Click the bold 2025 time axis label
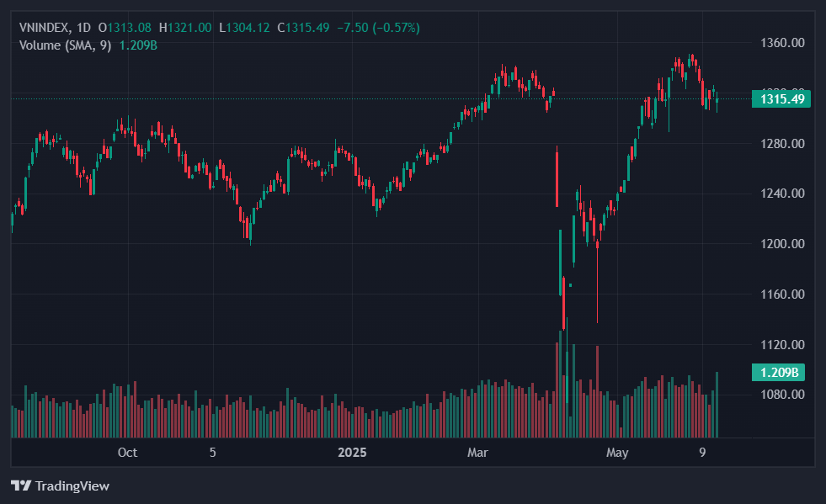826x504 pixels. tap(352, 453)
